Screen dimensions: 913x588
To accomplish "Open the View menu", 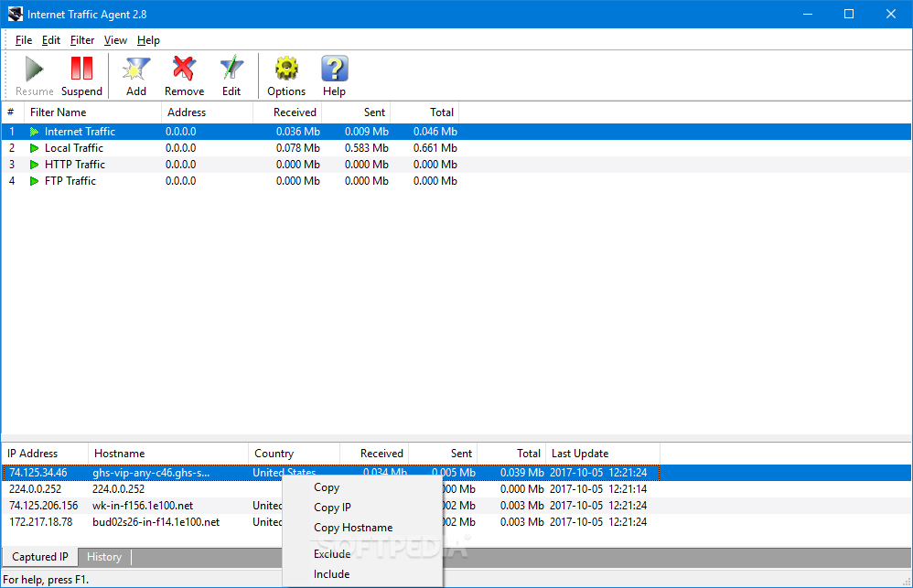I will tap(115, 40).
